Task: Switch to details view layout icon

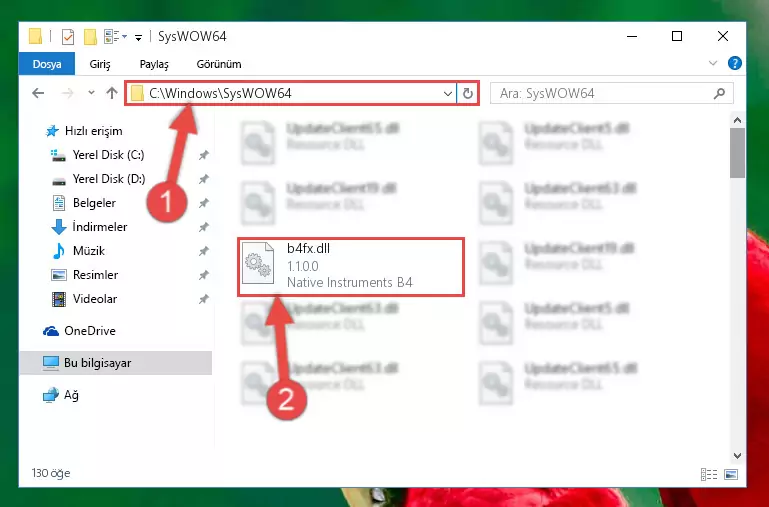Action: click(709, 474)
